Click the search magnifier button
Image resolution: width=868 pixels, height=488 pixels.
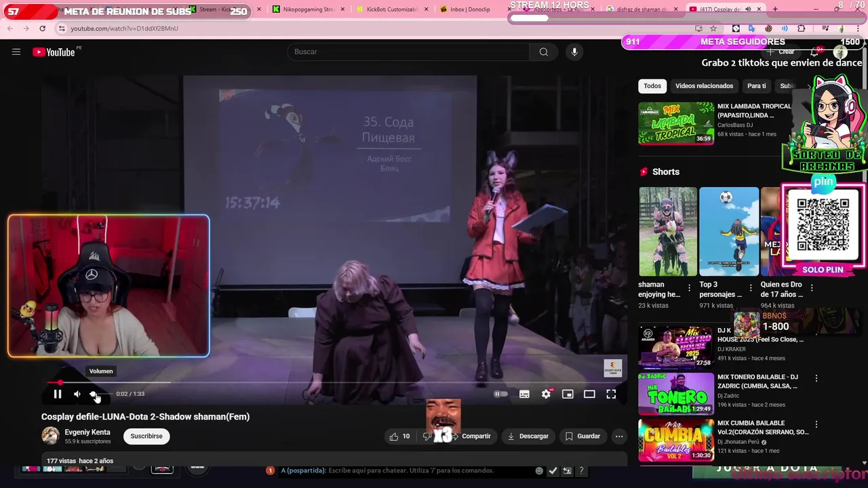(543, 52)
